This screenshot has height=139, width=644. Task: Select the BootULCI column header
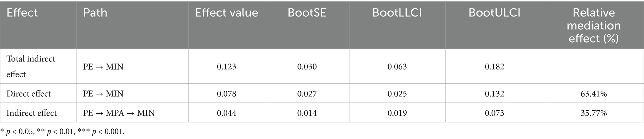pyautogui.click(x=494, y=13)
